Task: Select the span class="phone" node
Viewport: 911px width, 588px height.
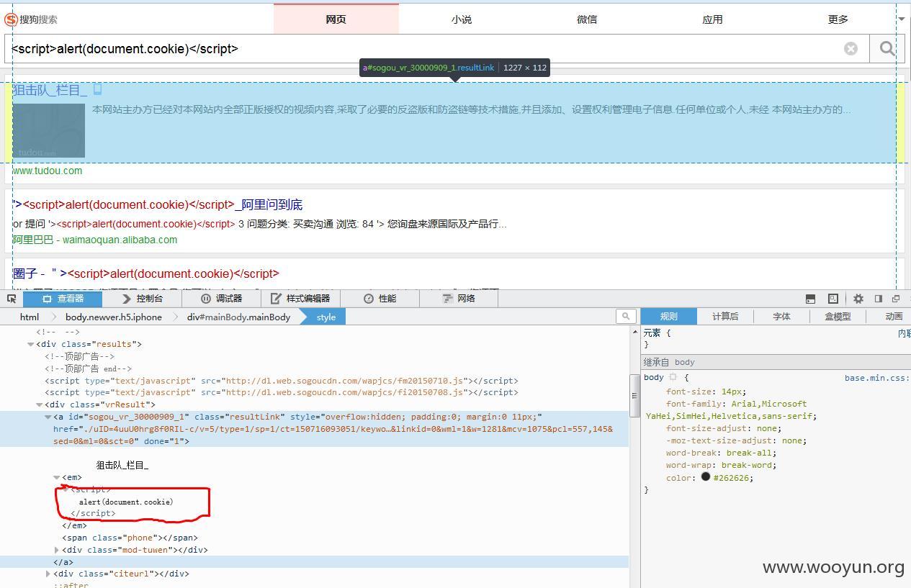Action: tap(130, 538)
